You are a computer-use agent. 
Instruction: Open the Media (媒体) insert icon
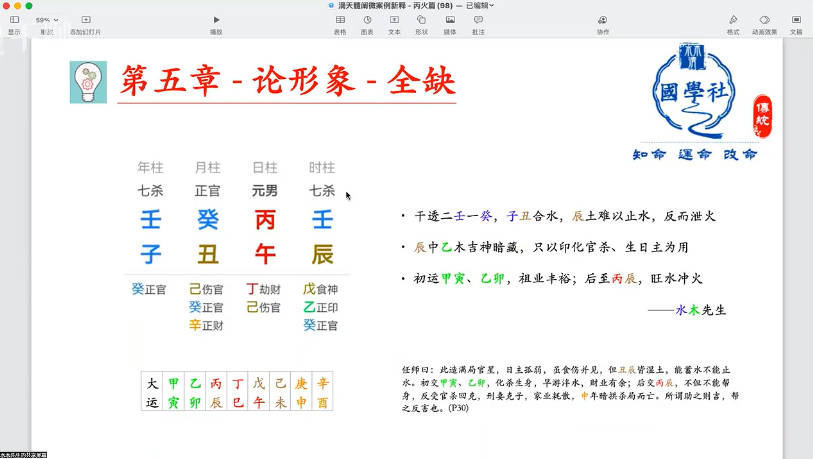pyautogui.click(x=450, y=20)
